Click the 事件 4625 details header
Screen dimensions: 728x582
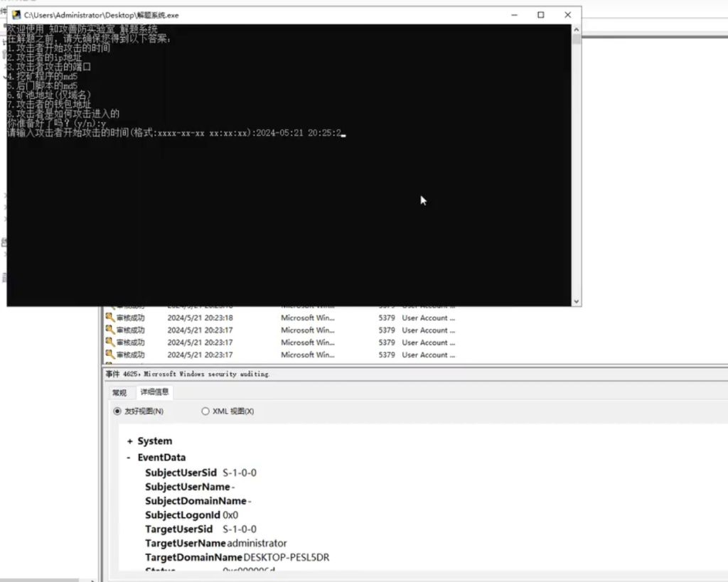pyautogui.click(x=188, y=374)
